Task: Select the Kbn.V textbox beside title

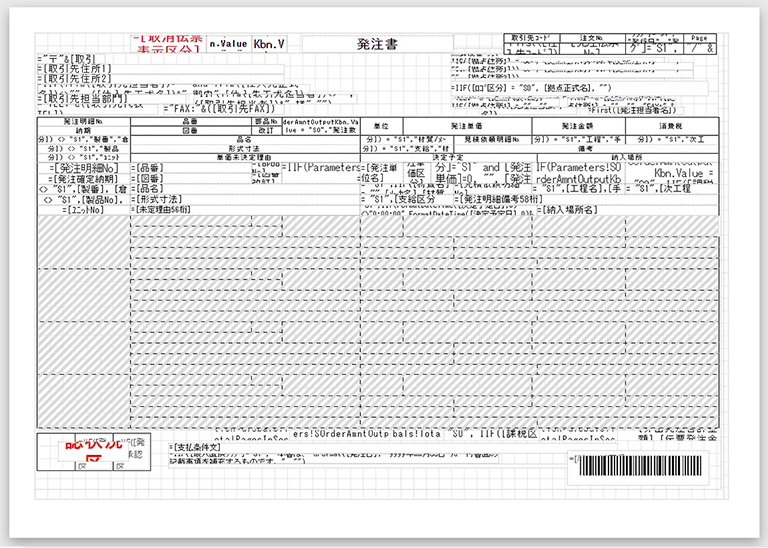Action: [268, 45]
